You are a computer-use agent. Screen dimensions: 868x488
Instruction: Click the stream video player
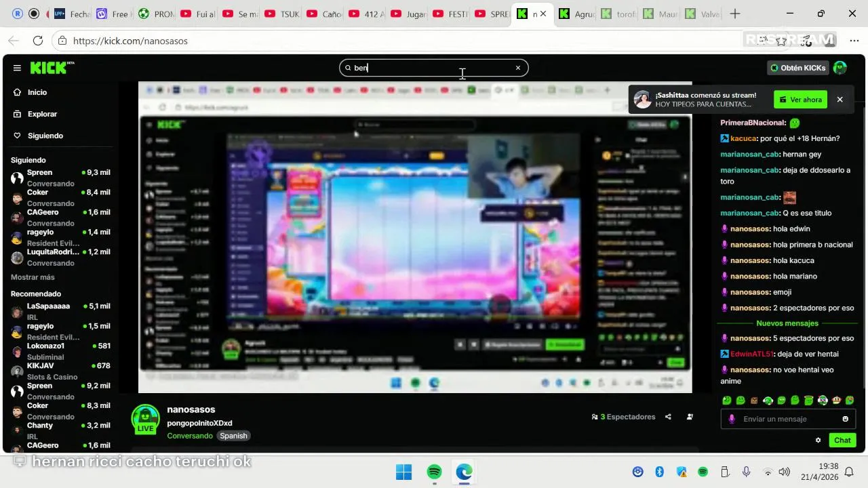tap(415, 237)
